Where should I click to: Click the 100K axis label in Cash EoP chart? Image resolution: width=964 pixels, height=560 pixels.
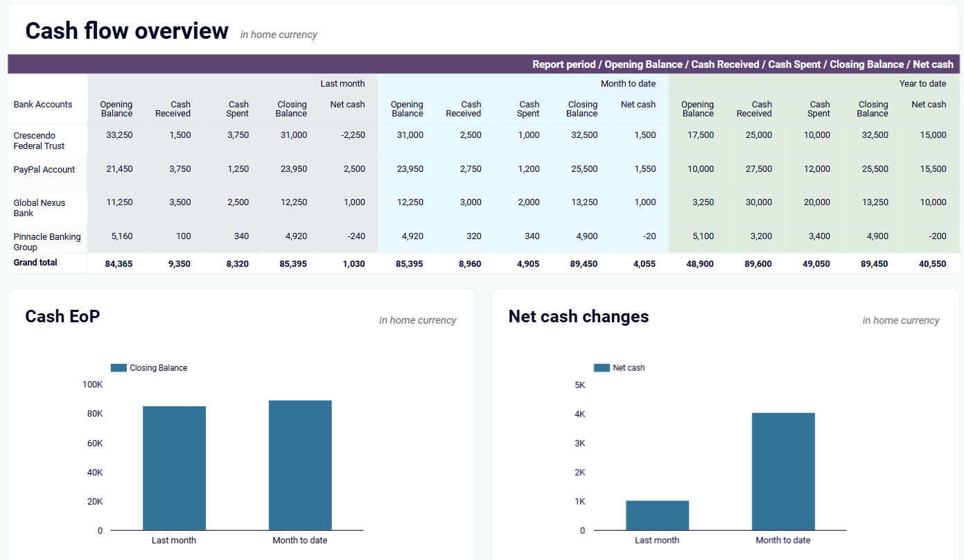pos(92,384)
